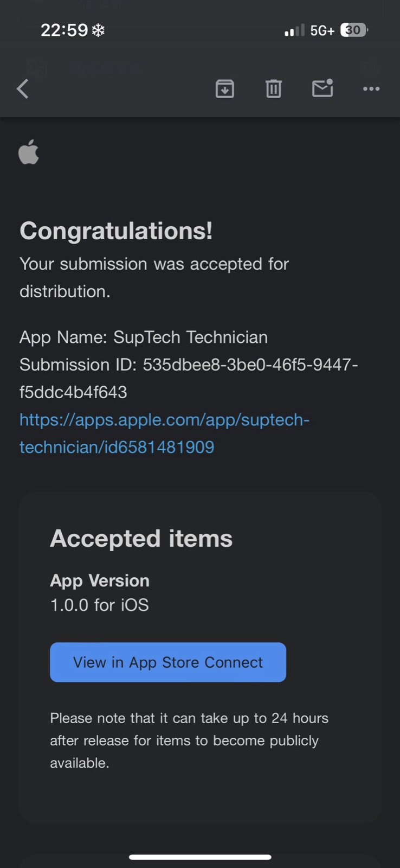Image resolution: width=400 pixels, height=868 pixels.
Task: Go back using the left chevron
Action: [x=23, y=89]
